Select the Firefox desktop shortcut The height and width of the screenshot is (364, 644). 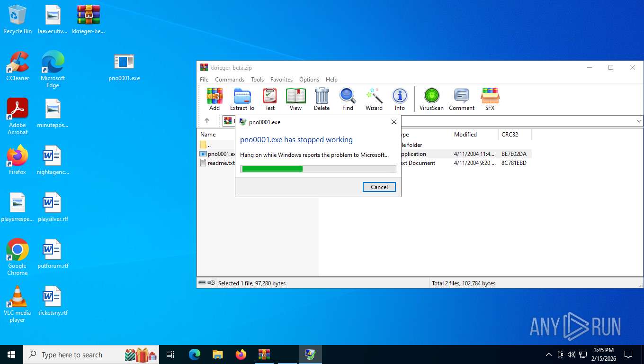pyautogui.click(x=18, y=160)
